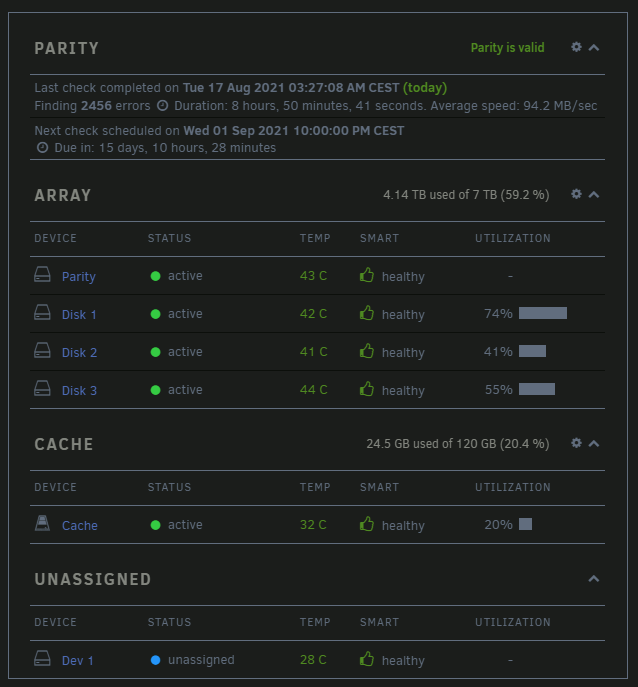638x687 pixels.
Task: Open the Parity section settings gear
Action: click(x=576, y=47)
